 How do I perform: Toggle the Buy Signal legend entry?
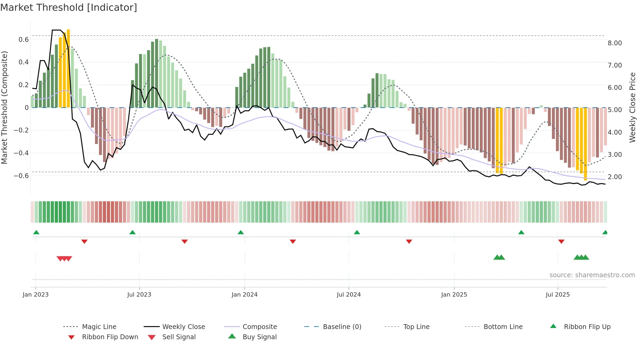[252, 337]
